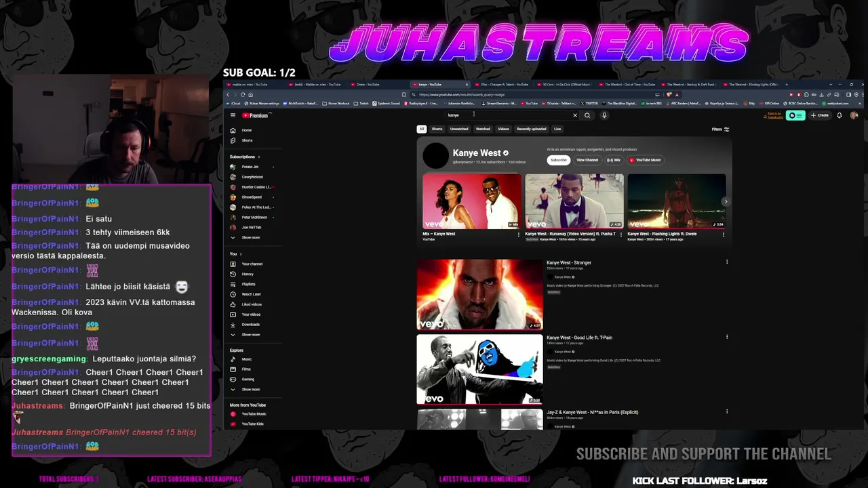
Task: Open the Subscriptions section header
Action: pyautogui.click(x=244, y=157)
